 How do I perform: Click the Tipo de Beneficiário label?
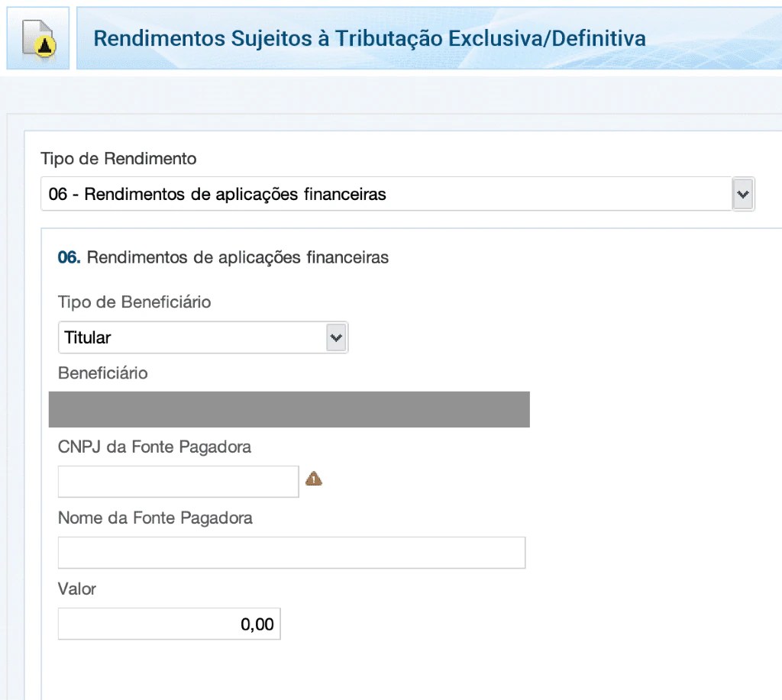[x=134, y=302]
